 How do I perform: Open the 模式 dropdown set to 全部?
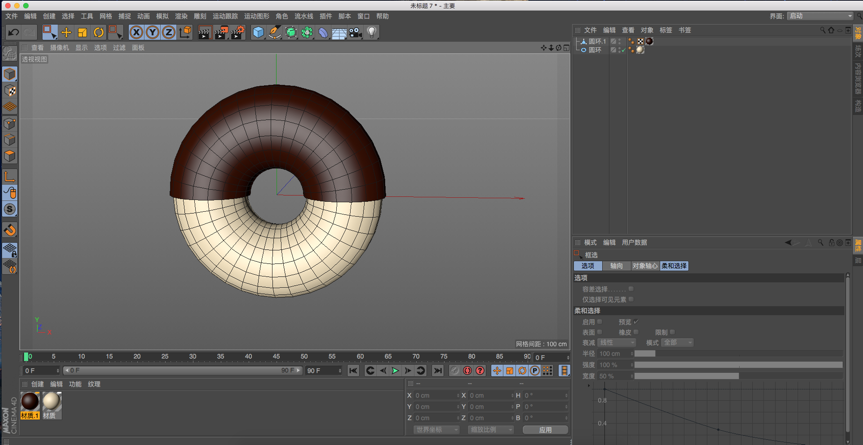tap(677, 342)
